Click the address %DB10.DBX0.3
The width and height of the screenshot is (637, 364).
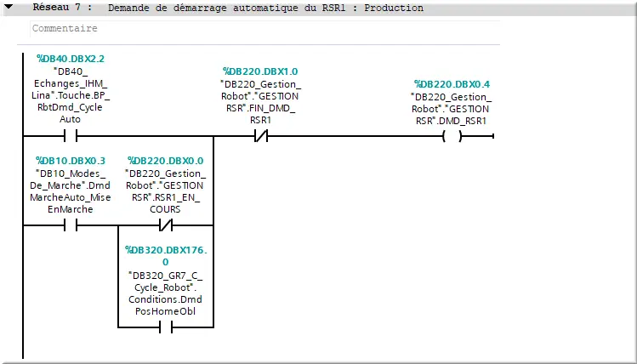(71, 161)
